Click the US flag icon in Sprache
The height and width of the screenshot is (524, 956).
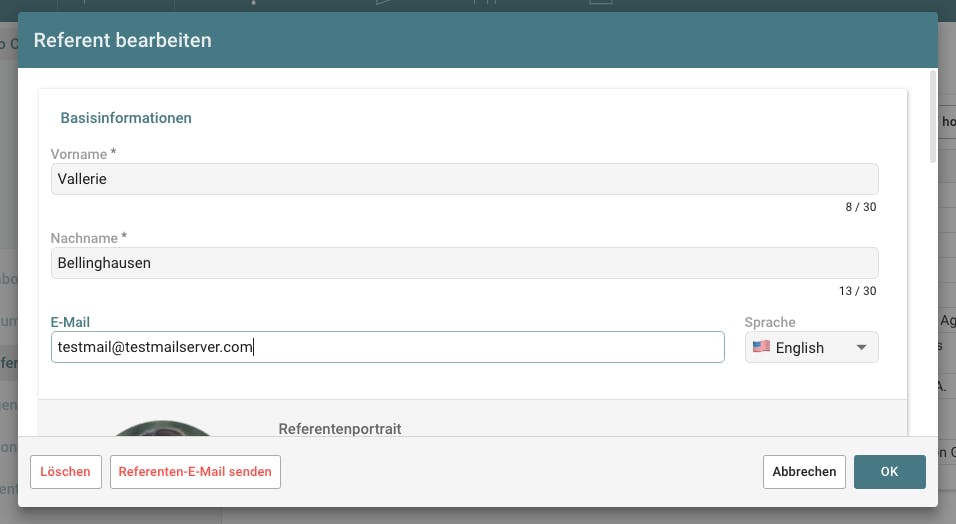pos(761,347)
